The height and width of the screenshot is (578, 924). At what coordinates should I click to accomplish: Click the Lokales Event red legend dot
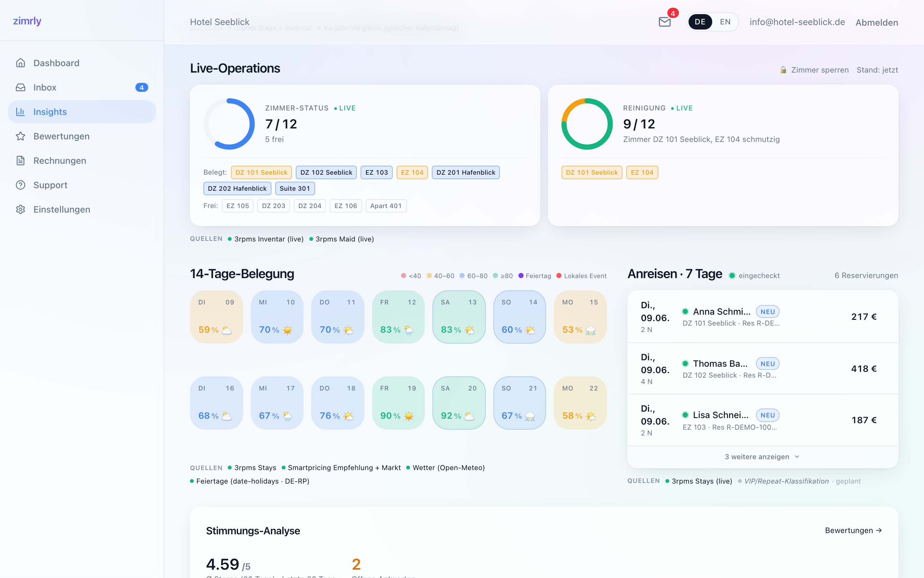[x=559, y=276]
